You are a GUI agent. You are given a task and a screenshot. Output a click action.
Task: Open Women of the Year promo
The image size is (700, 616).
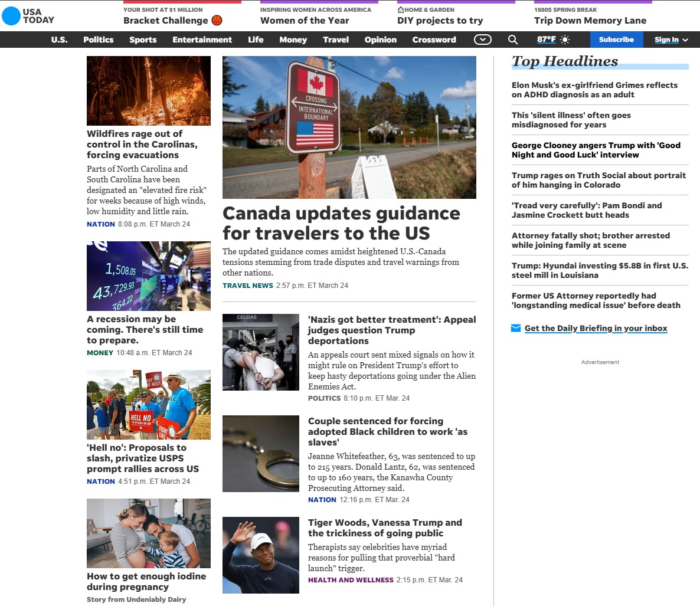pos(305,21)
